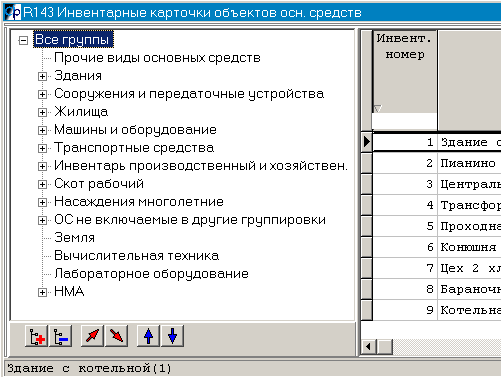Screen dimensions: 501x377
Task: Collapse the Все группы root node
Action: [x=23, y=41]
